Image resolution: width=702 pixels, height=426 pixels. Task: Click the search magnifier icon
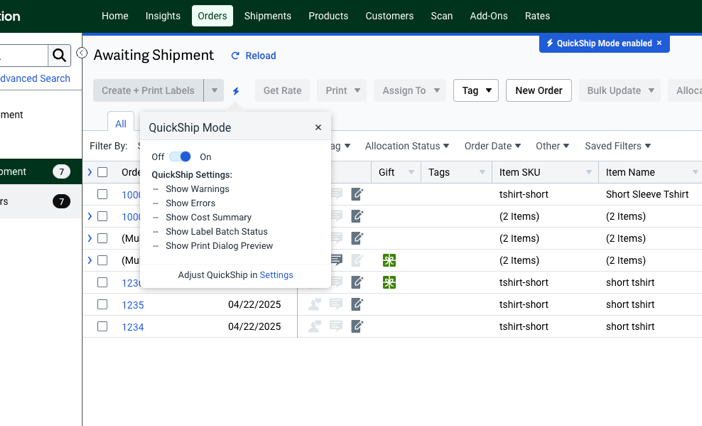click(59, 55)
